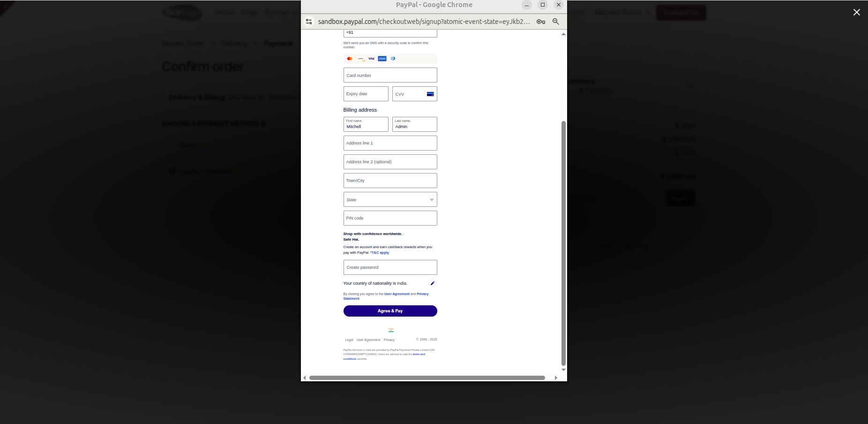Open User Agreement link above Agree & Pay
Viewport: 868px width, 424px height.
coord(397,294)
